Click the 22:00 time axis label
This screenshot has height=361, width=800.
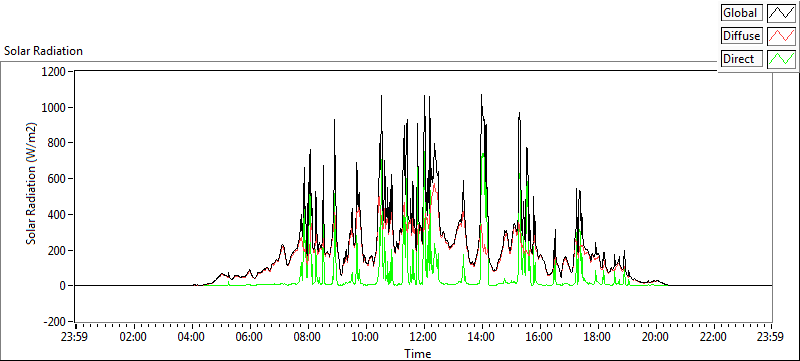[x=713, y=337]
